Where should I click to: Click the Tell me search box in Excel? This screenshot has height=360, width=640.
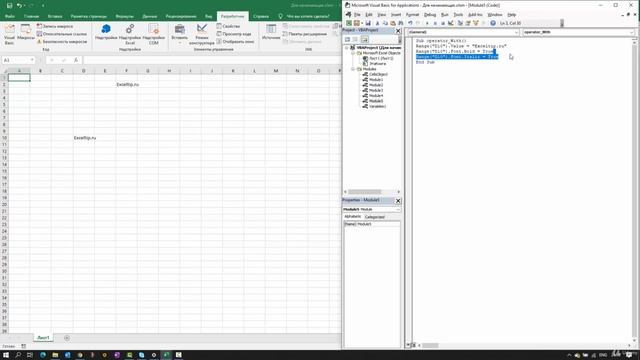(304, 16)
